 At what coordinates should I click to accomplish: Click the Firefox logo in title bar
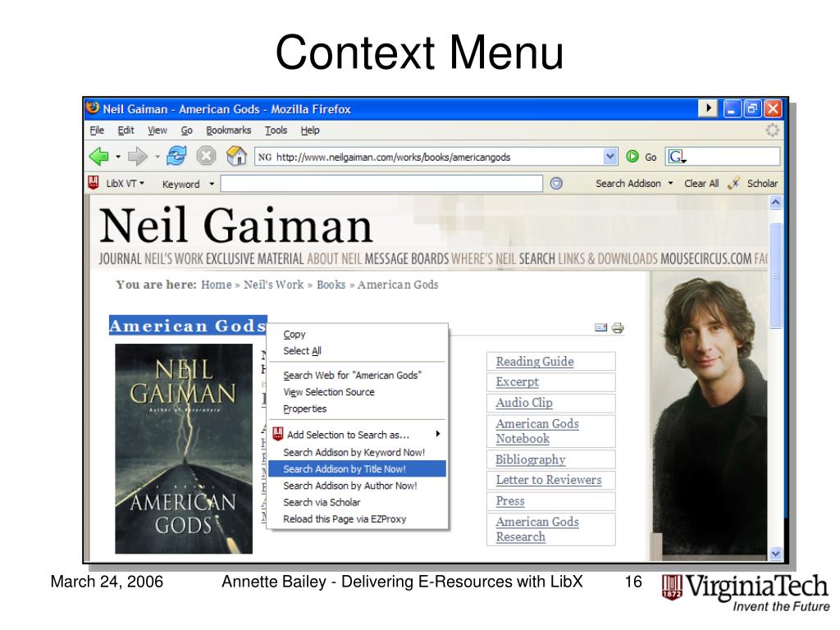(93, 107)
